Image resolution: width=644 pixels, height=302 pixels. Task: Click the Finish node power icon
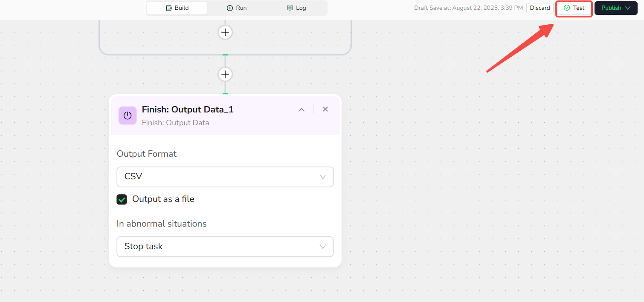(128, 115)
